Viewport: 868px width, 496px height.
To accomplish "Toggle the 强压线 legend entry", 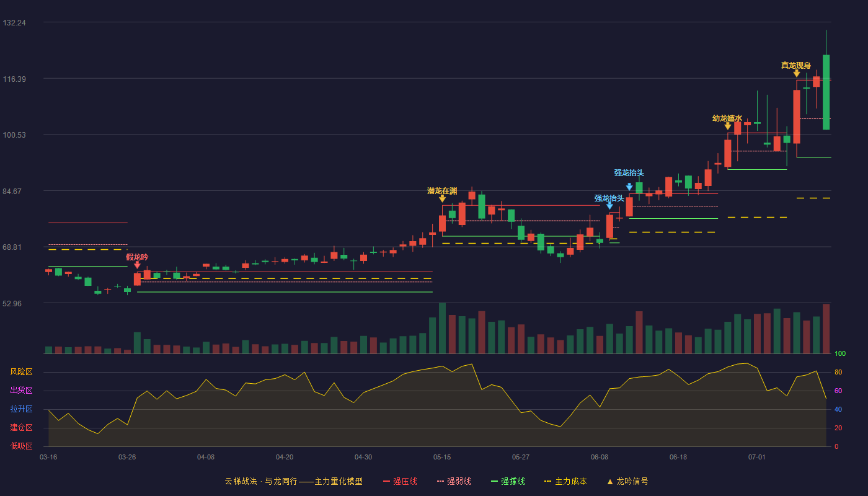I will 400,481.
